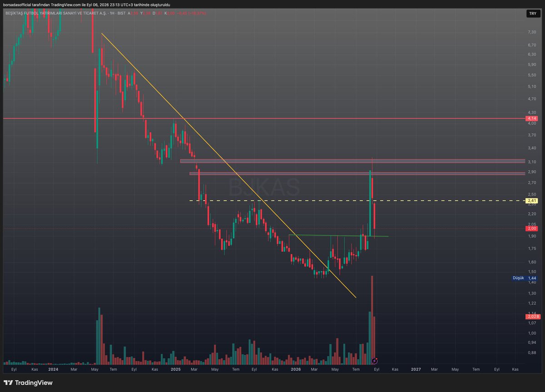545x392 pixels.
Task: Click the 2,00 last price label
Action: click(x=532, y=229)
